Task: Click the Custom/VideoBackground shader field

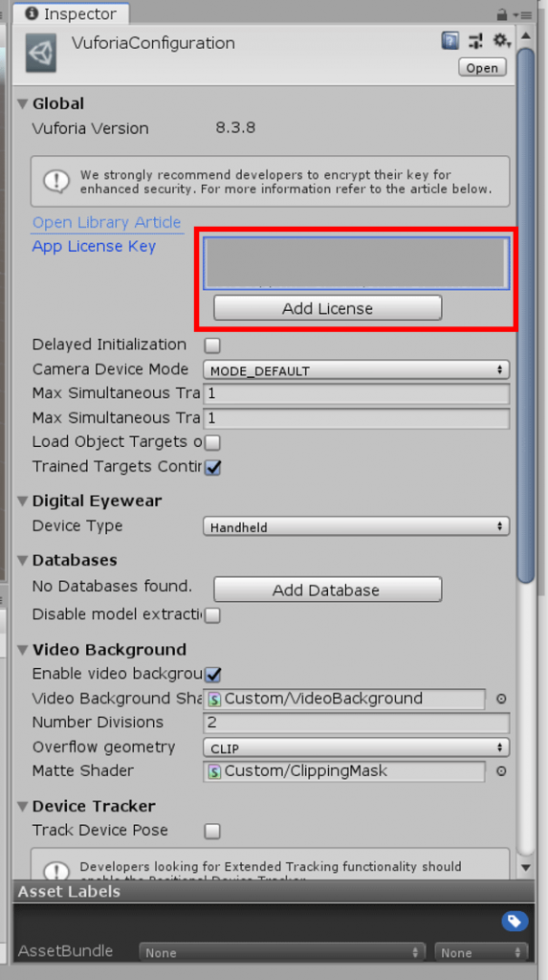Action: click(x=344, y=699)
